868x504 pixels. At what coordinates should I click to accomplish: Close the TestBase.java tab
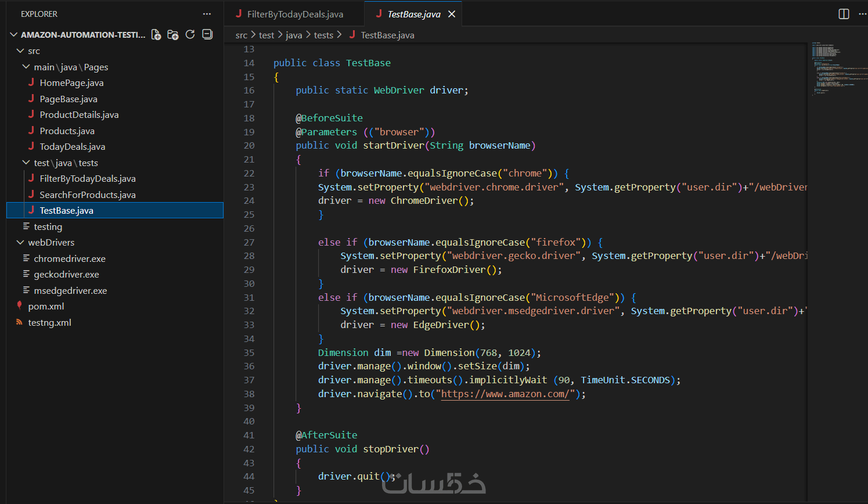click(452, 14)
